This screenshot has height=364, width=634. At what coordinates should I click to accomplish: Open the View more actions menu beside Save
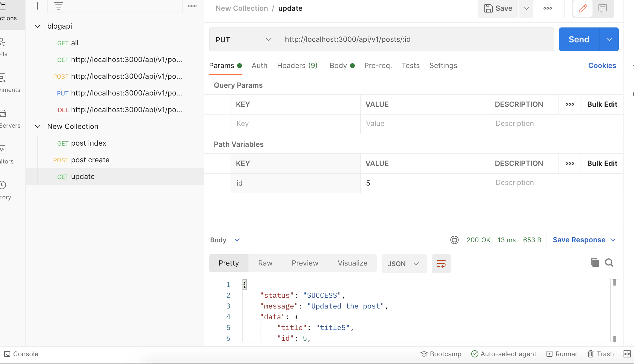pos(548,8)
